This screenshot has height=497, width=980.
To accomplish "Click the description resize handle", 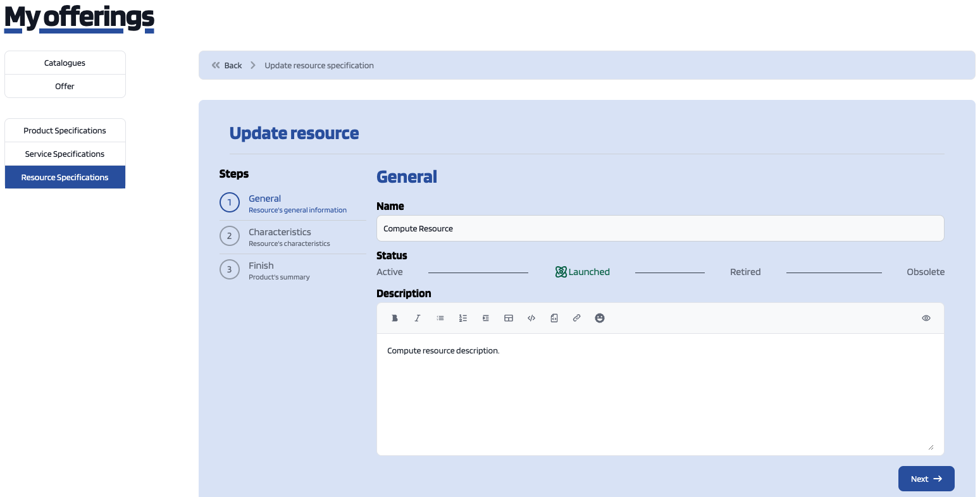I will tap(931, 447).
